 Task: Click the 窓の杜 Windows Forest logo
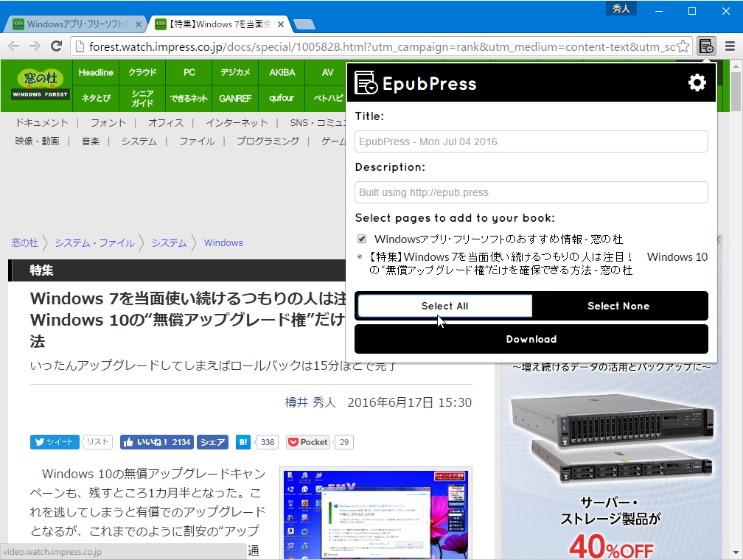point(41,85)
